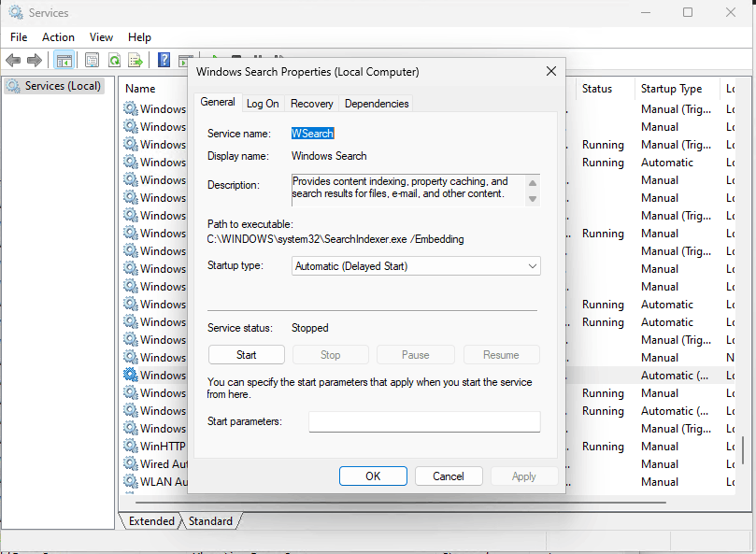Click the services list vertical scrollbar thumb
The width and height of the screenshot is (756, 554).
coord(743,449)
